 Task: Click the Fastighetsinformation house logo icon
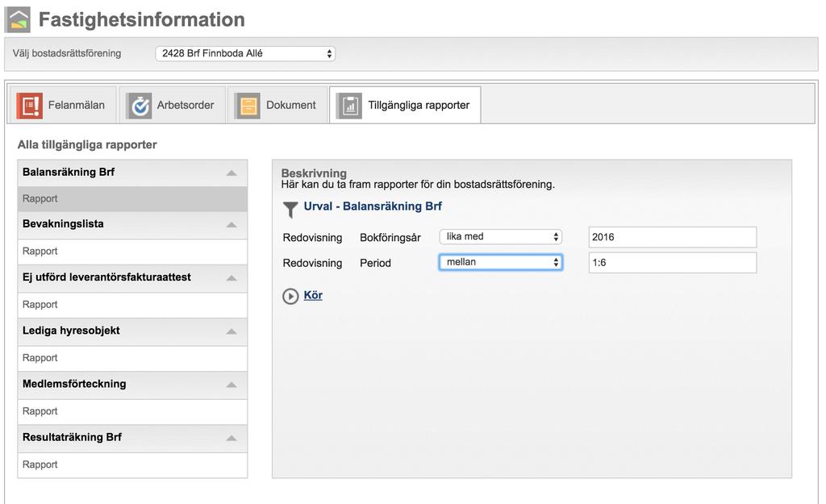(x=18, y=19)
